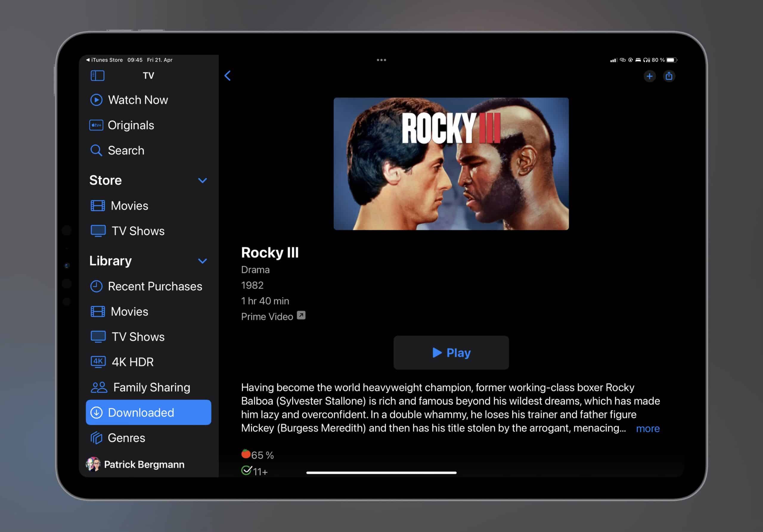763x532 pixels.
Task: Tap the headphones icon in status bar
Action: 646,60
